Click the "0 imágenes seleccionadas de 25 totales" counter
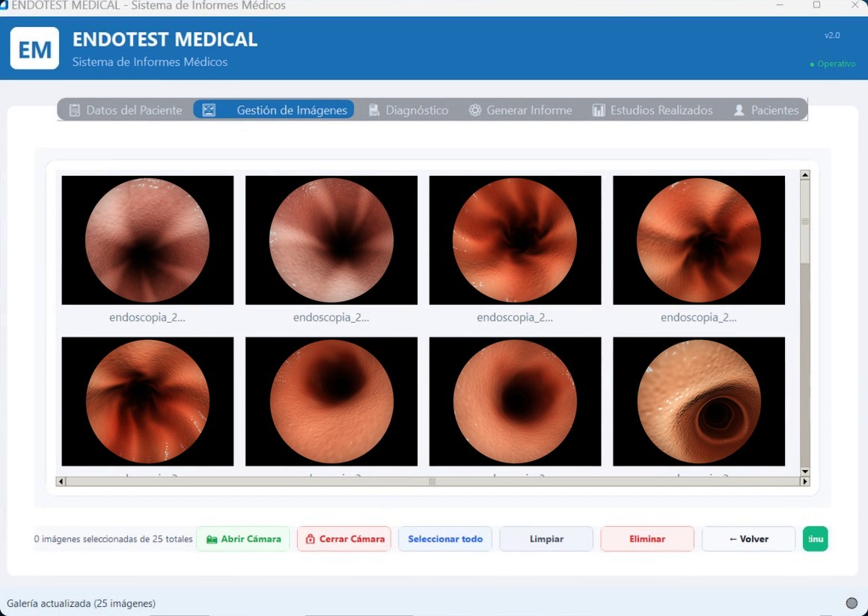Viewport: 868px width, 616px height. click(114, 539)
